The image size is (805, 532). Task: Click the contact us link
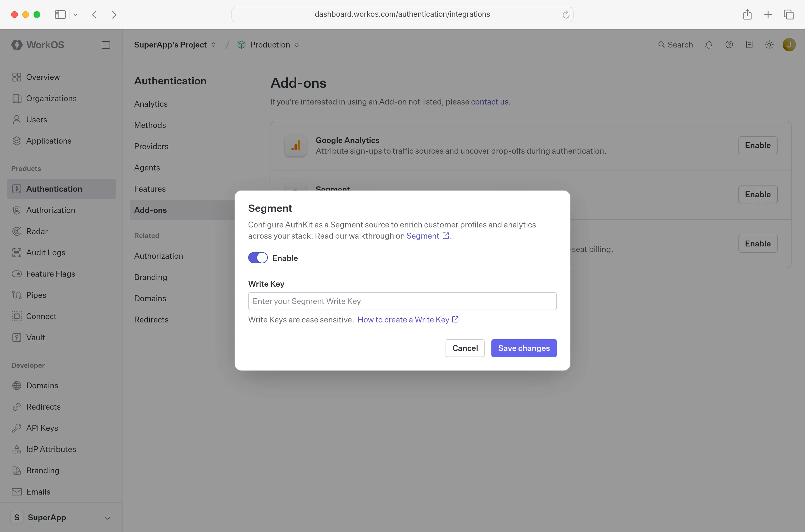point(489,102)
